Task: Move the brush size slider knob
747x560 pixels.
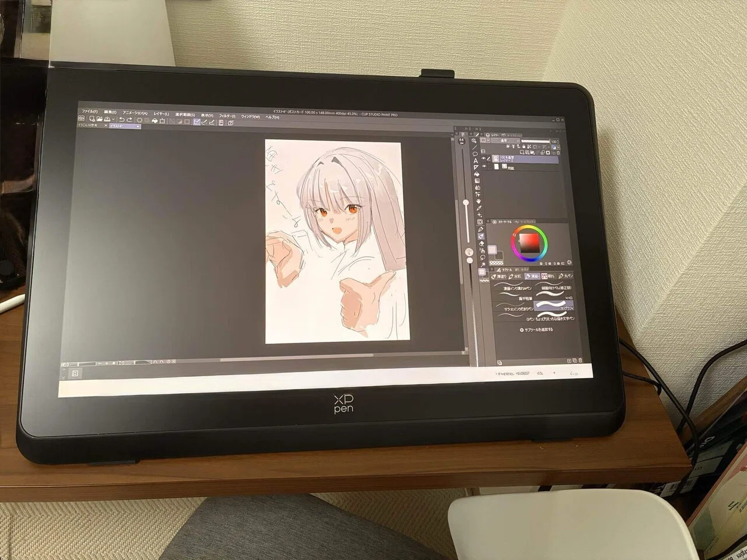Action: pyautogui.click(x=466, y=202)
